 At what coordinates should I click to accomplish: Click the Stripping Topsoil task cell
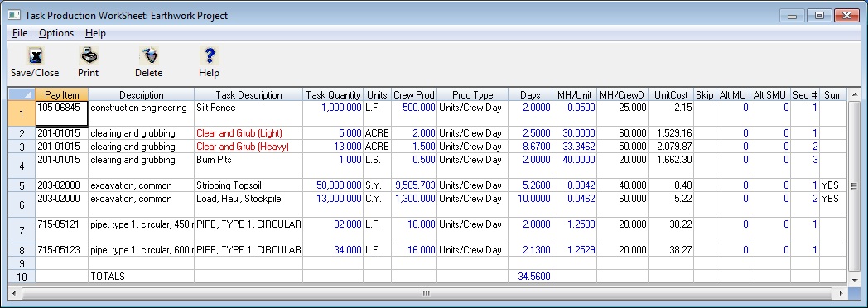pos(248,185)
